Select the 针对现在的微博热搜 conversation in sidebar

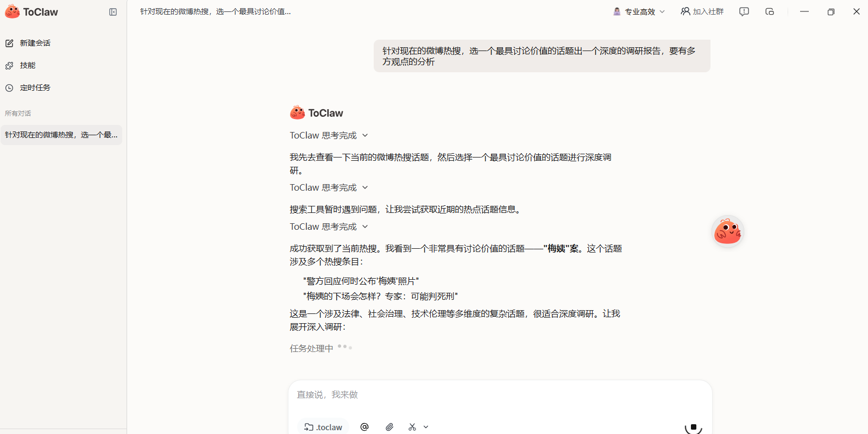[x=61, y=135]
